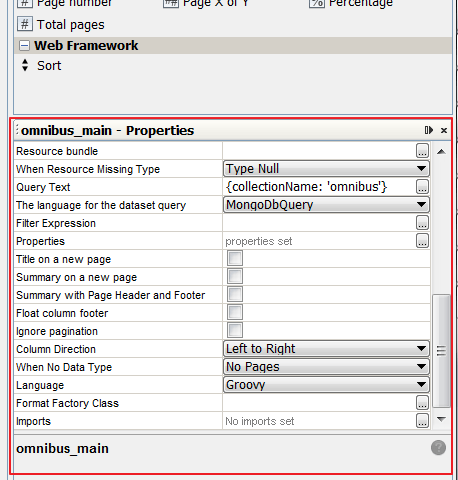Screen dimensions: 458x480
Task: Select the Total pages palette icon
Action: coord(25,24)
